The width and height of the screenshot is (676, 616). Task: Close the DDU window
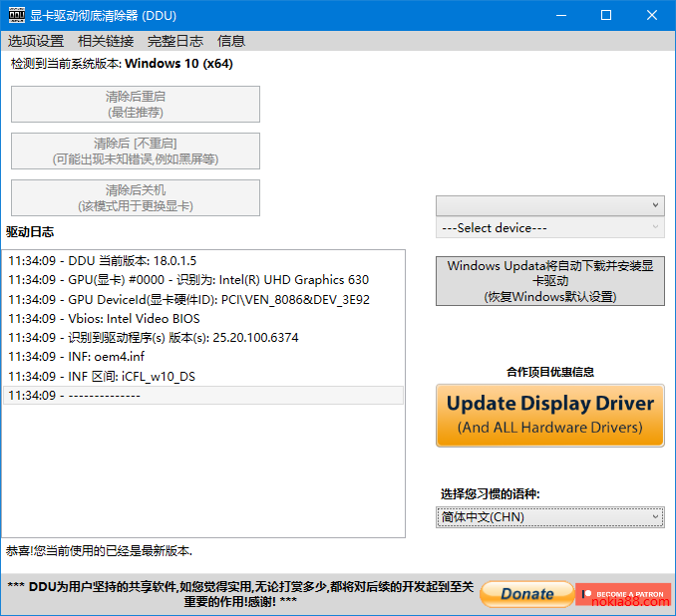[652, 15]
